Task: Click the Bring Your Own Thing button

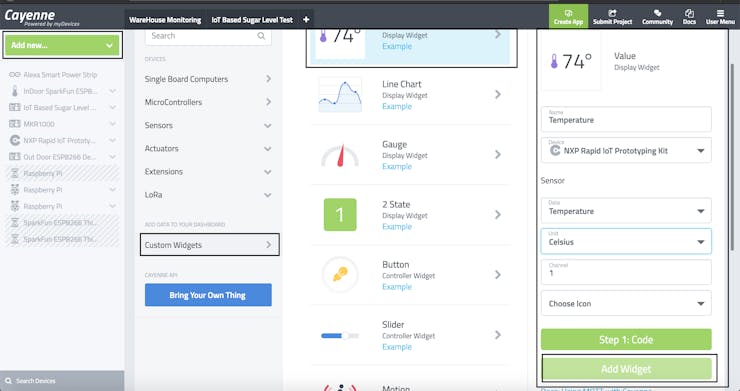Action: tap(208, 295)
